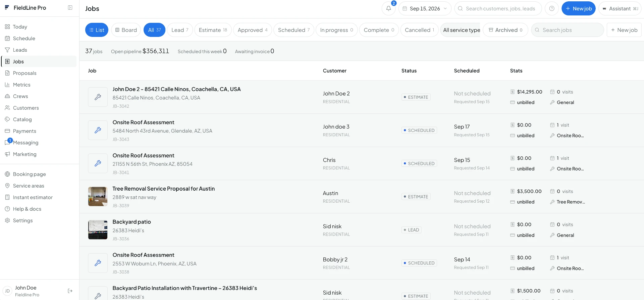Open the Sep 15, 2026 date picker
This screenshot has width=644, height=300.
pyautogui.click(x=425, y=9)
